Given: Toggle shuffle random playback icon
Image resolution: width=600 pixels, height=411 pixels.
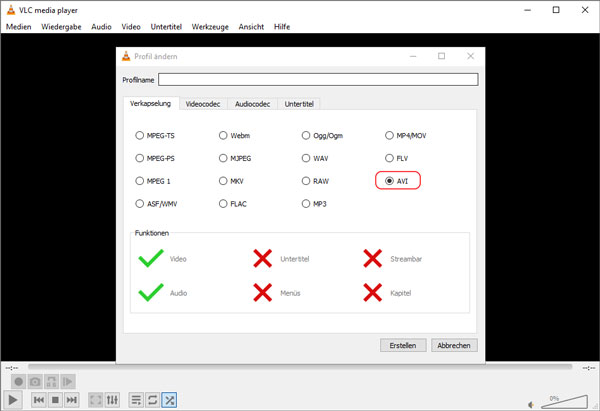Looking at the screenshot, I should pyautogui.click(x=169, y=400).
